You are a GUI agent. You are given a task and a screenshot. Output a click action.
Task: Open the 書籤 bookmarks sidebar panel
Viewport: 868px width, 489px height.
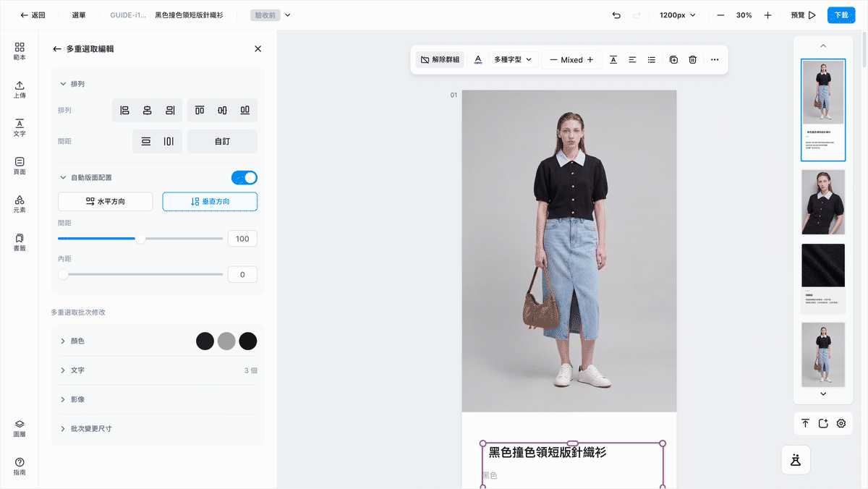pyautogui.click(x=20, y=242)
